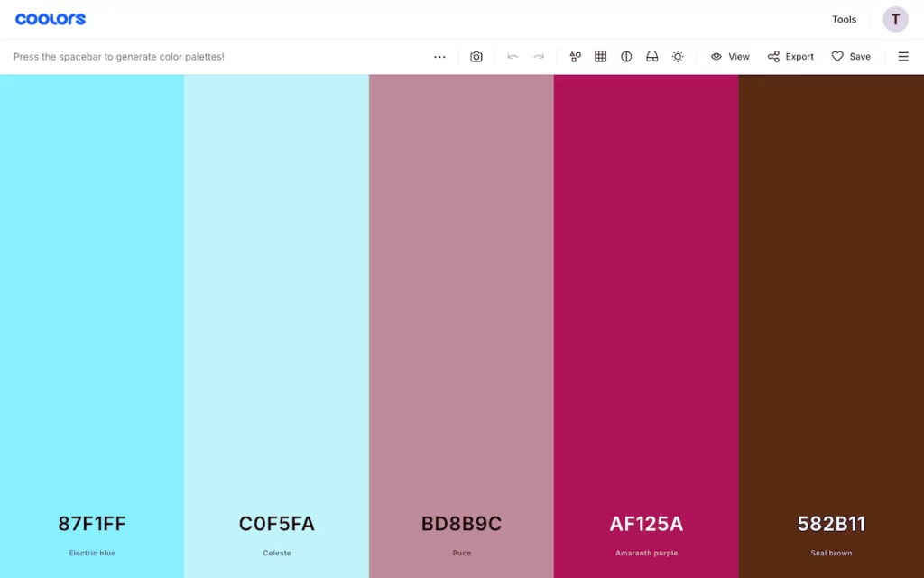Open the grid palette collage icon
This screenshot has height=578, width=924.
[x=600, y=57]
